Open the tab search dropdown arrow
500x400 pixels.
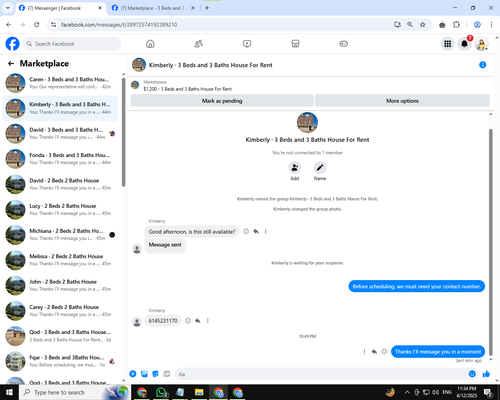click(x=8, y=8)
